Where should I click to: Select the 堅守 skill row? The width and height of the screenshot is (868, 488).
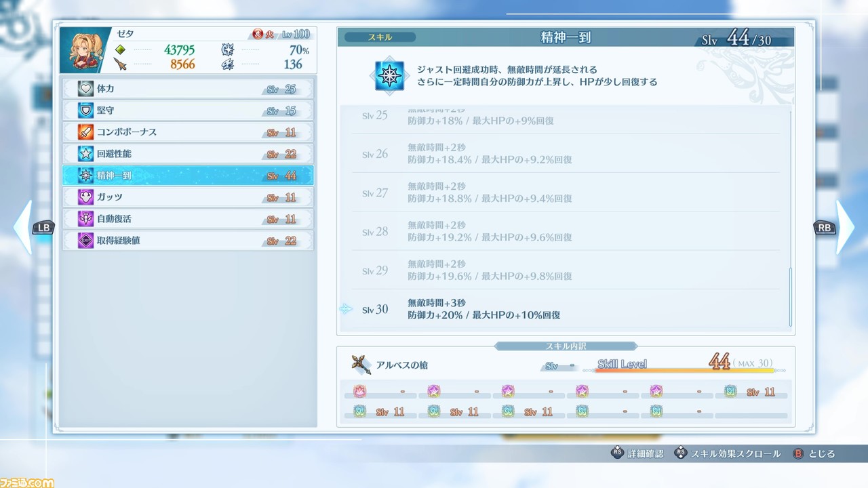coord(188,110)
